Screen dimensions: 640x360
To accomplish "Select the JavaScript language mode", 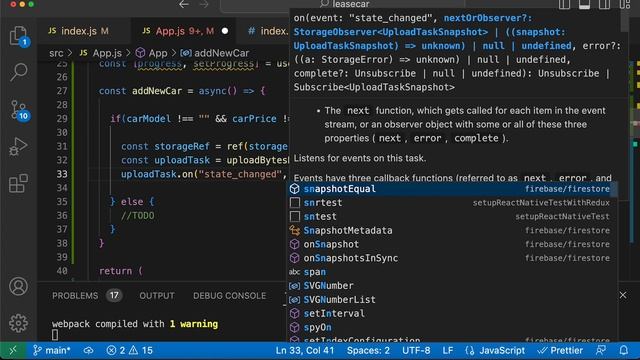I will pyautogui.click(x=495, y=350).
